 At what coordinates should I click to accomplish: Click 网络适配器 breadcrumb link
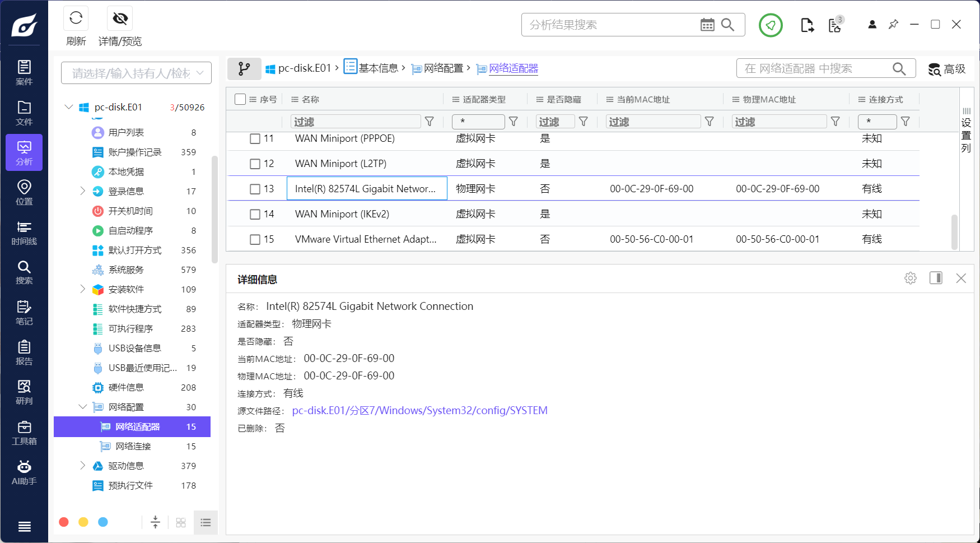coord(514,68)
